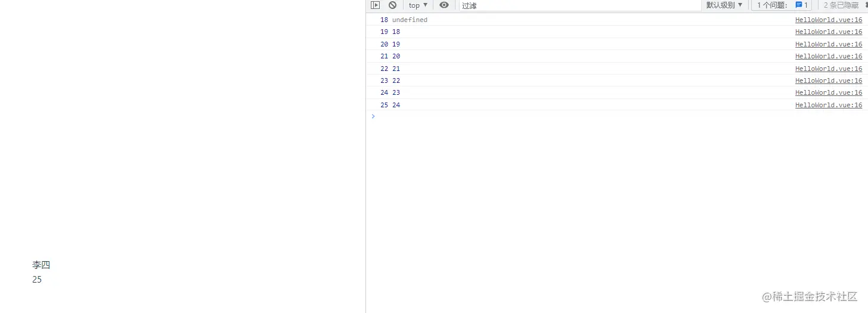
Task: Click the 25 age value on the page
Action: 37,280
